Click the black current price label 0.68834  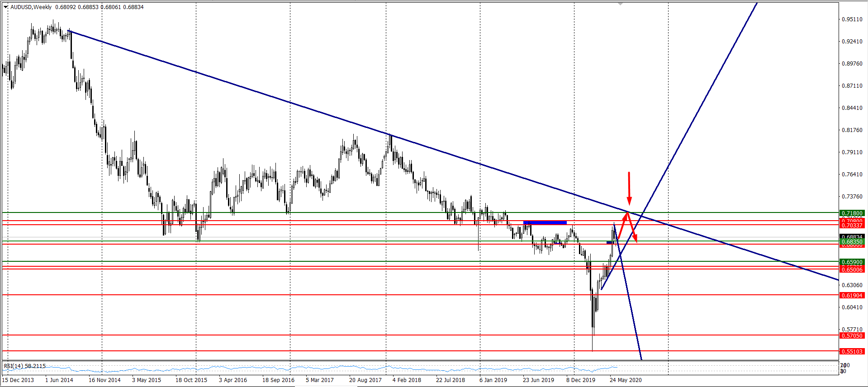pyautogui.click(x=852, y=237)
